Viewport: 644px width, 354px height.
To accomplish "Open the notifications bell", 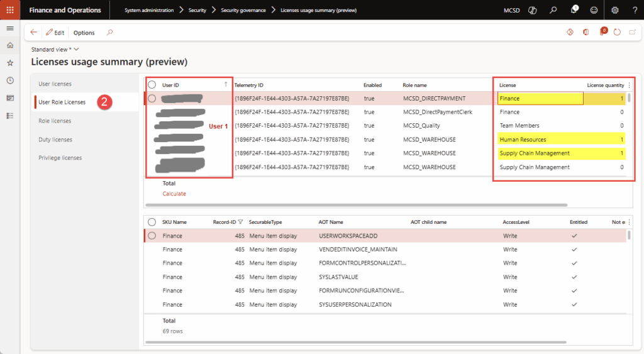I will (574, 9).
